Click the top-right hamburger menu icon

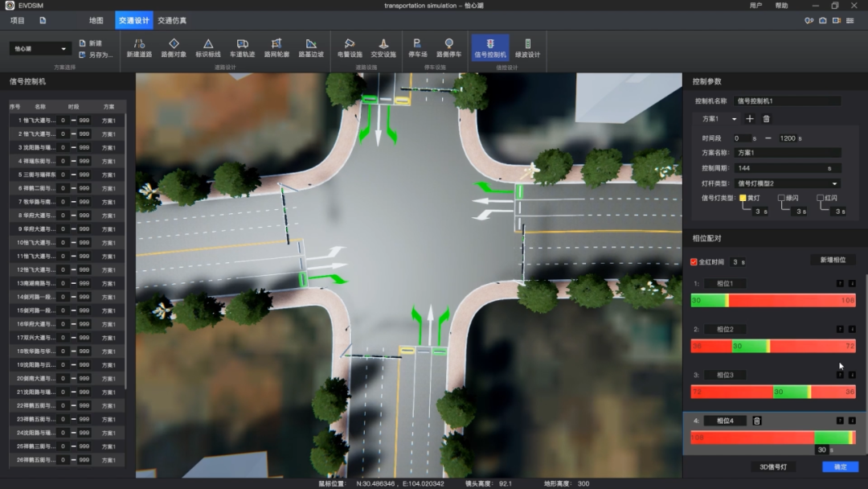pyautogui.click(x=850, y=20)
